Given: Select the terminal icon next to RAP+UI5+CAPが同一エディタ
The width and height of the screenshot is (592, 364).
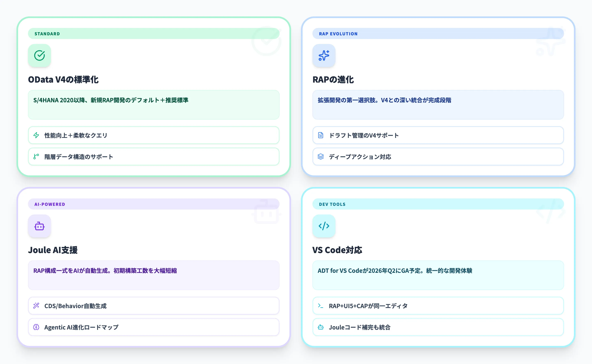Looking at the screenshot, I should 321,306.
